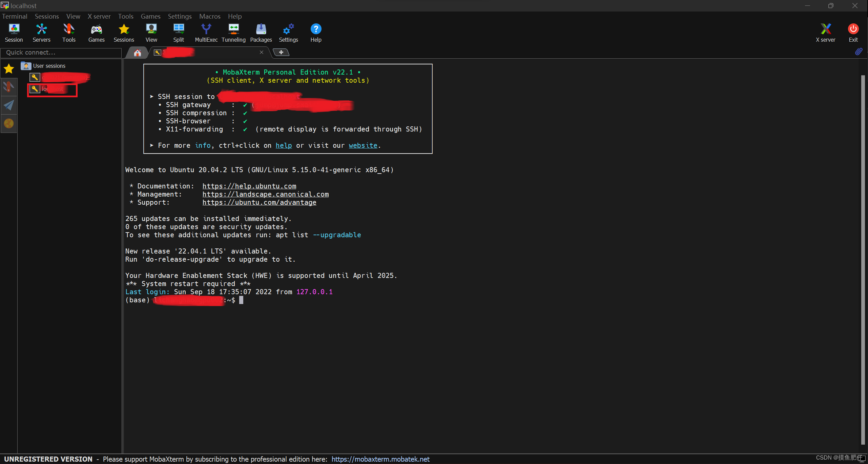Click inside the Quick connect field
The width and height of the screenshot is (868, 464).
click(x=61, y=53)
